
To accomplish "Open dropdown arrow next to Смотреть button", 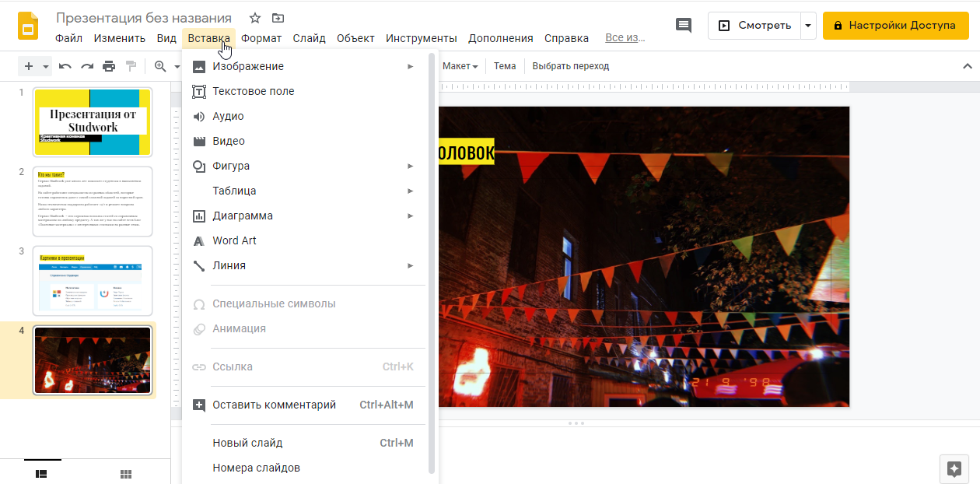I will [808, 25].
